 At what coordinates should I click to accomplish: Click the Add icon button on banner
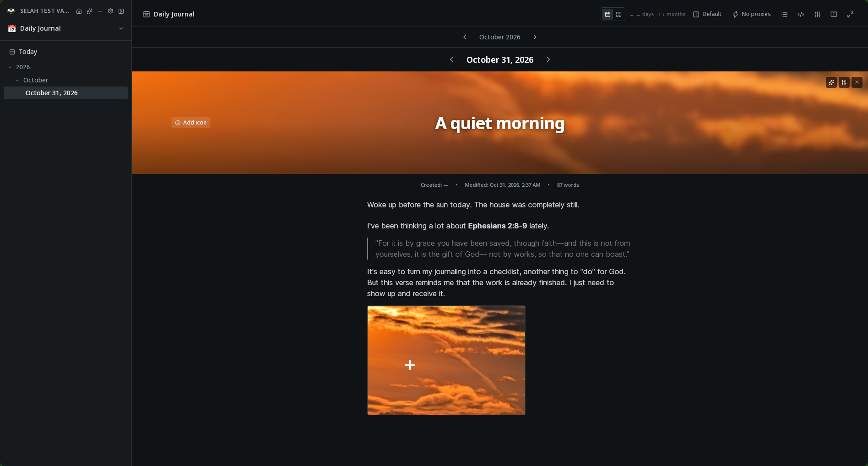pyautogui.click(x=191, y=123)
